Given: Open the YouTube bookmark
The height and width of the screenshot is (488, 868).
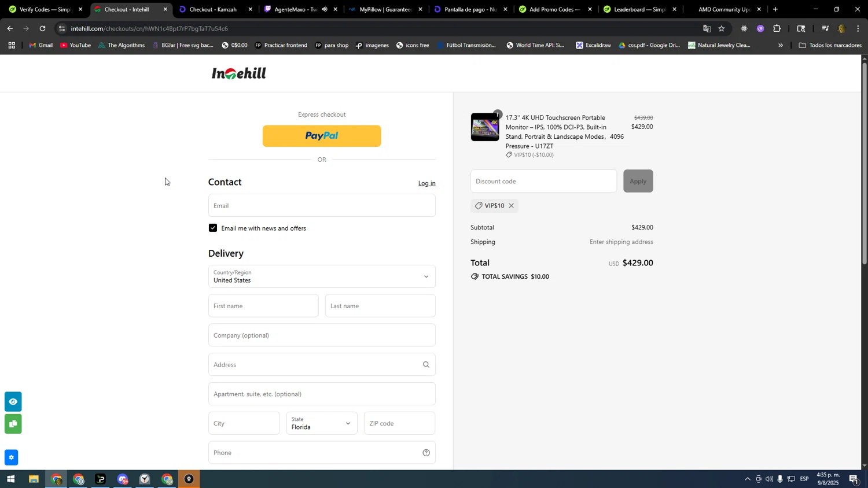Looking at the screenshot, I should 75,45.
